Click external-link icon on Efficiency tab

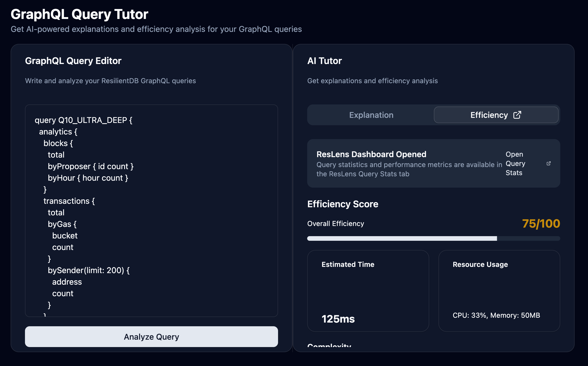517,115
